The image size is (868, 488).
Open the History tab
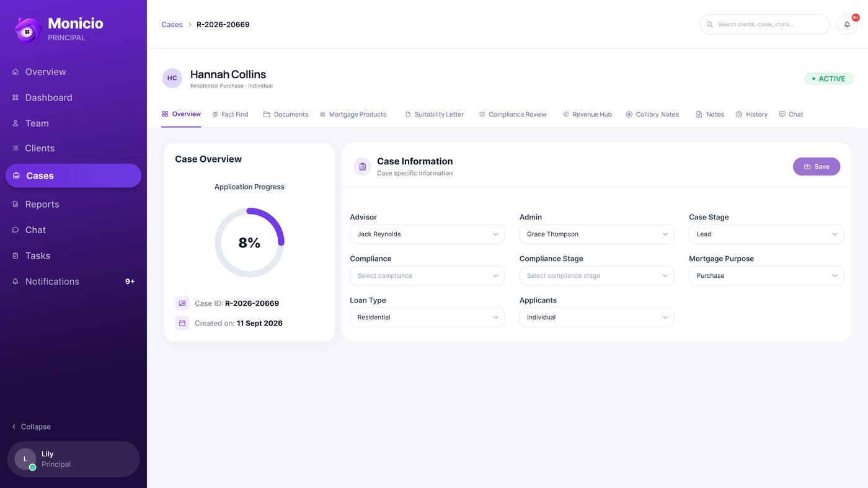pos(751,114)
